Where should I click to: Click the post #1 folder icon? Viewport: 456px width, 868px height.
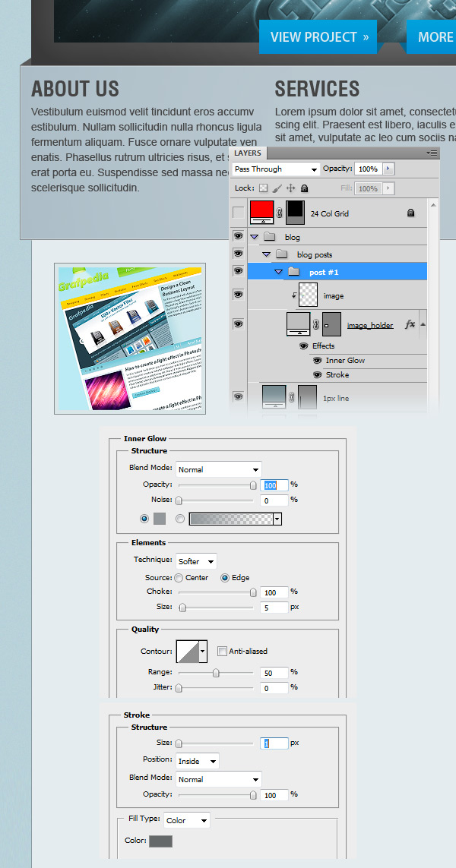pos(294,272)
